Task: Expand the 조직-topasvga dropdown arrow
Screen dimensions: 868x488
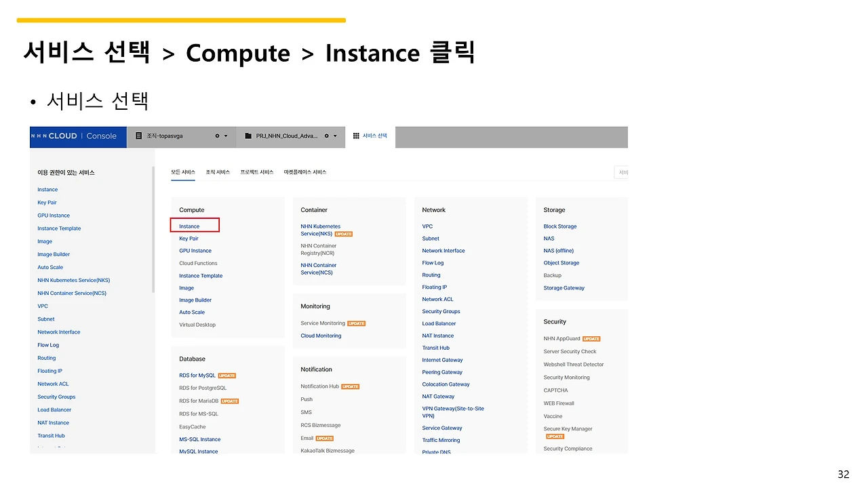Action: click(226, 136)
